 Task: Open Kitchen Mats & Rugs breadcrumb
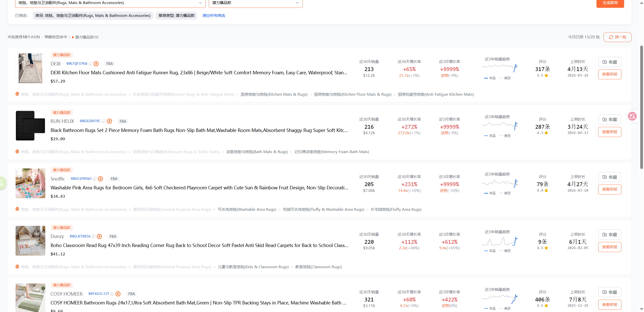[x=274, y=94]
